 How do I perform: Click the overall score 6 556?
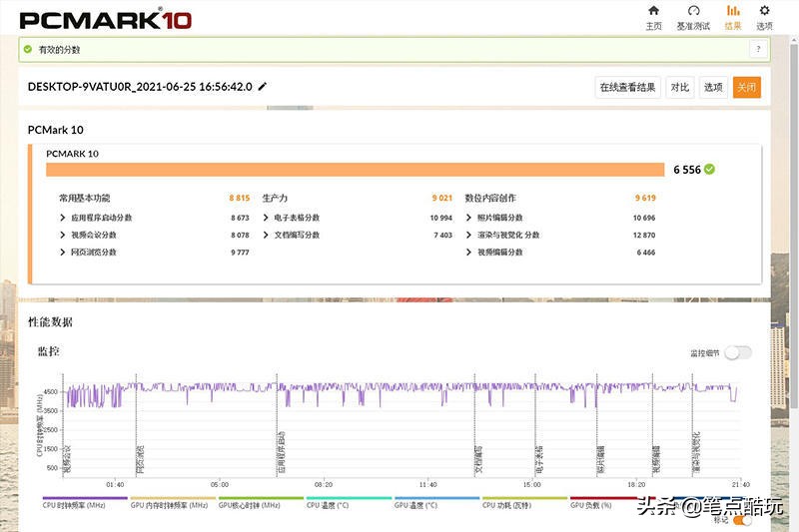click(687, 170)
